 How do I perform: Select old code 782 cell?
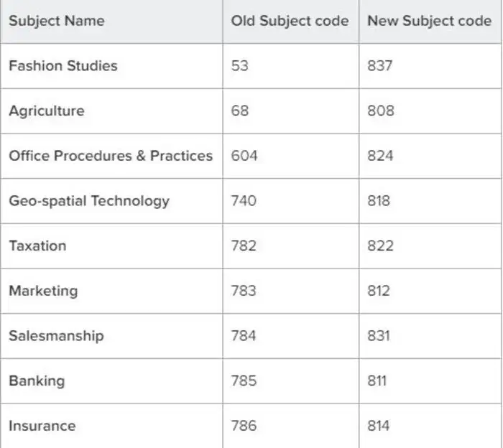(244, 246)
